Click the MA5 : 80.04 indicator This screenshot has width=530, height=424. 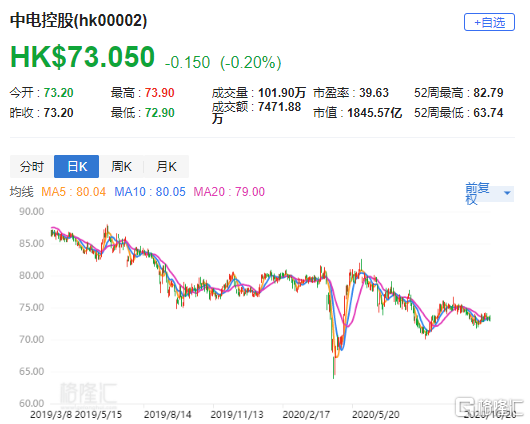73,192
